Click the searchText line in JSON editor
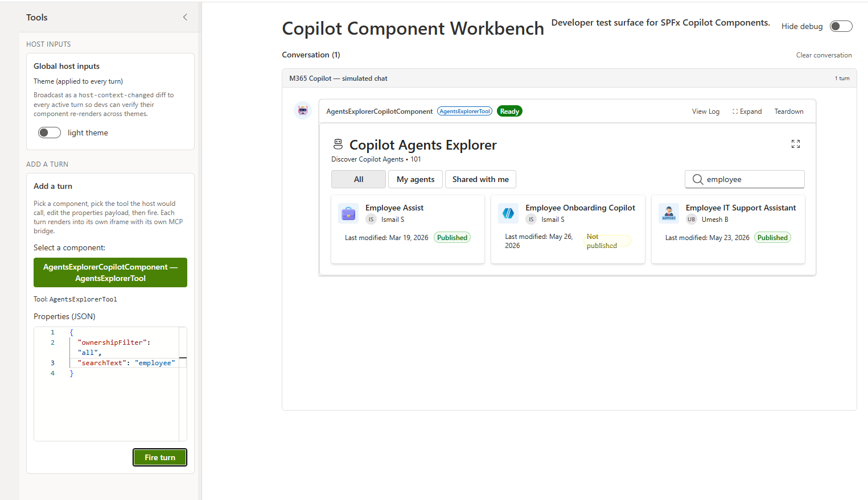 click(126, 363)
